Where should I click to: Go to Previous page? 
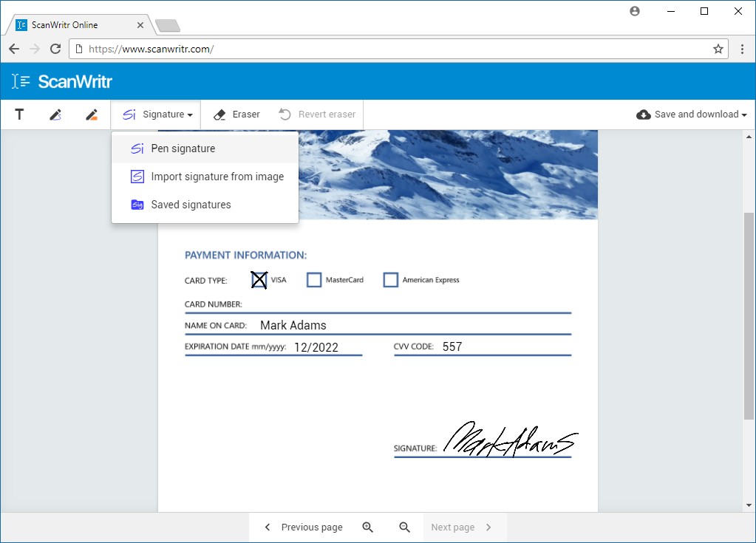tap(304, 527)
